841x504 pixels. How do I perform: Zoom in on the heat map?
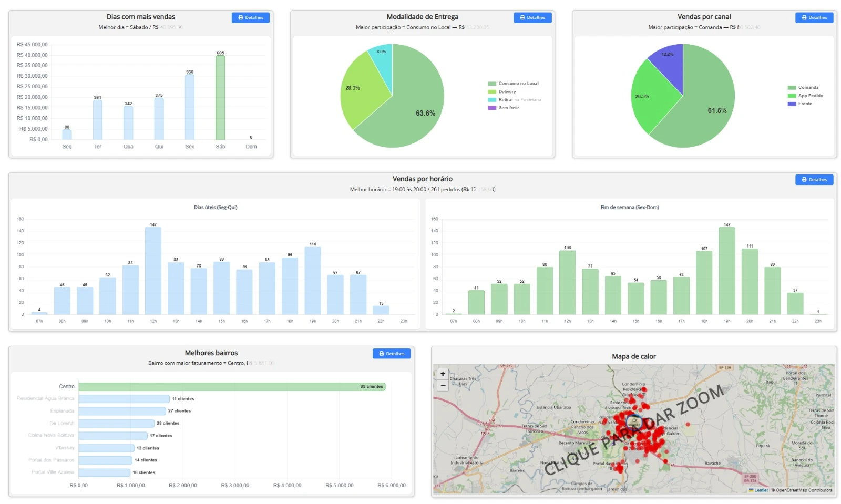point(443,374)
